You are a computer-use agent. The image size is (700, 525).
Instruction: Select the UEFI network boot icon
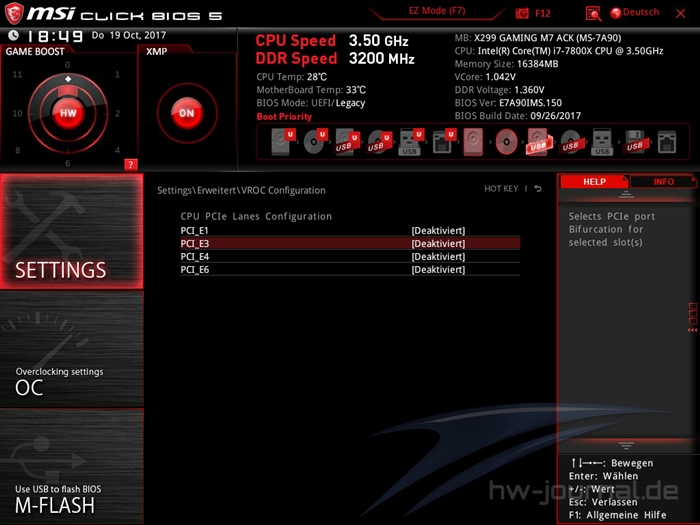[443, 142]
